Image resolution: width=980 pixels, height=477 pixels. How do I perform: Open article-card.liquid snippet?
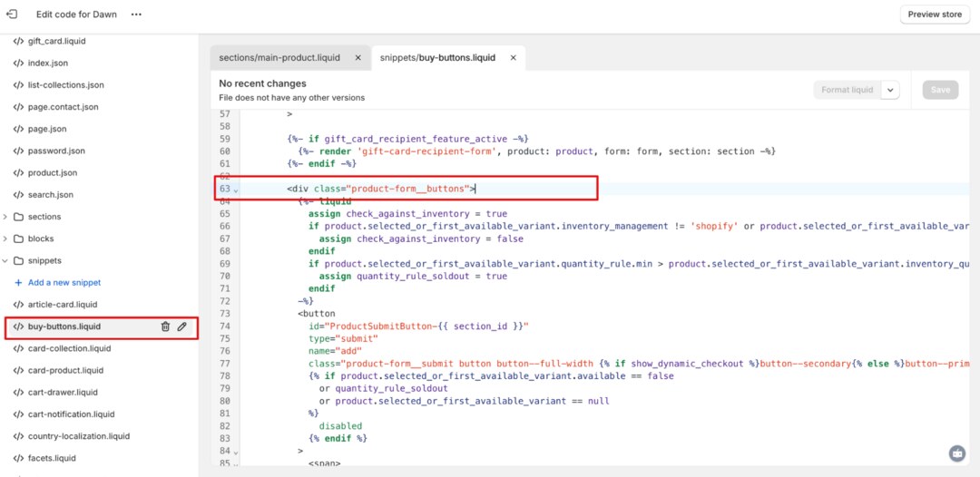63,305
